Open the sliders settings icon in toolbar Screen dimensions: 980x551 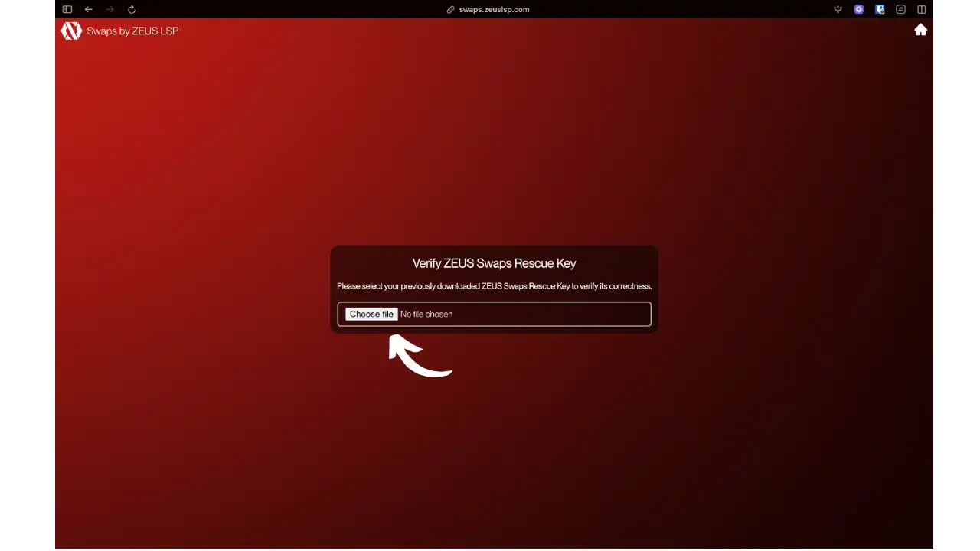point(900,10)
